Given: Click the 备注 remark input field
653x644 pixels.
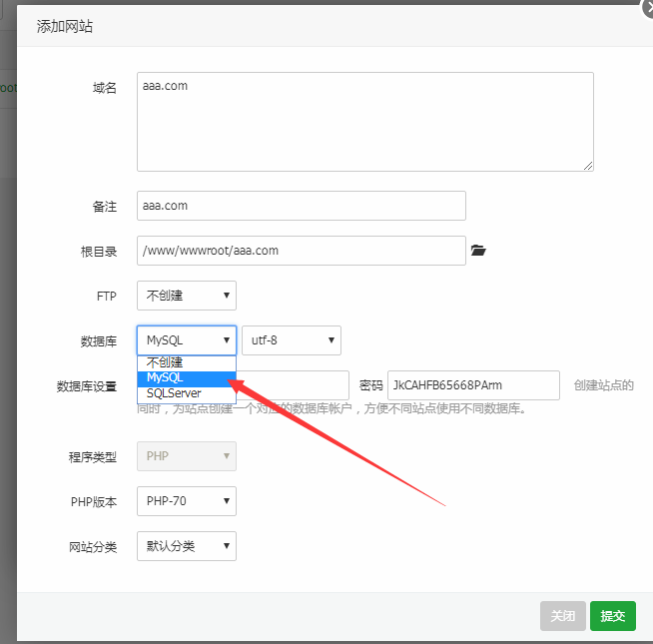Looking at the screenshot, I should pyautogui.click(x=302, y=206).
